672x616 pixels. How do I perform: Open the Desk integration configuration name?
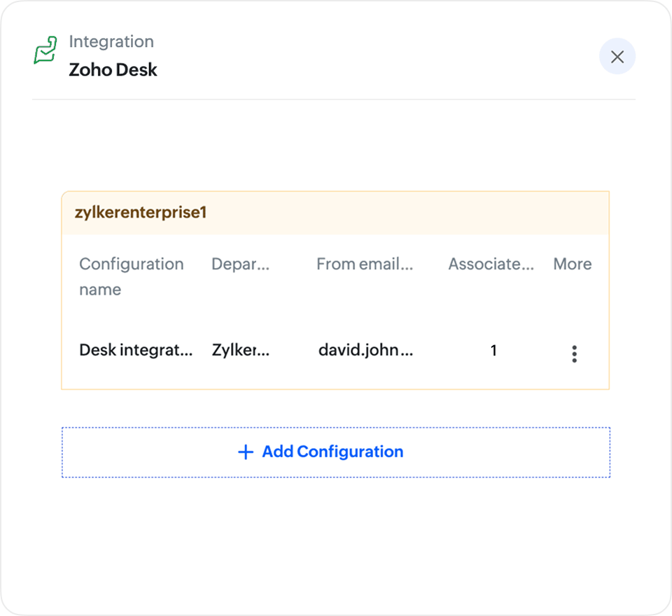click(x=136, y=350)
